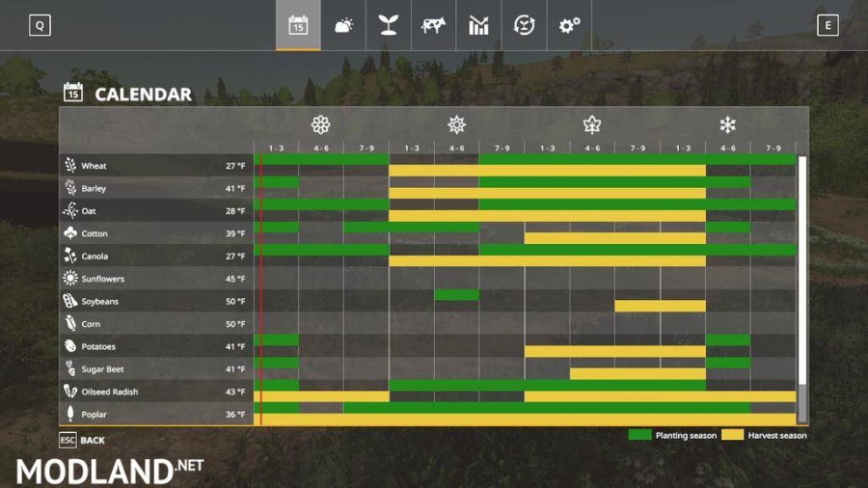
Task: Select the calendar tab icon
Action: tap(298, 25)
